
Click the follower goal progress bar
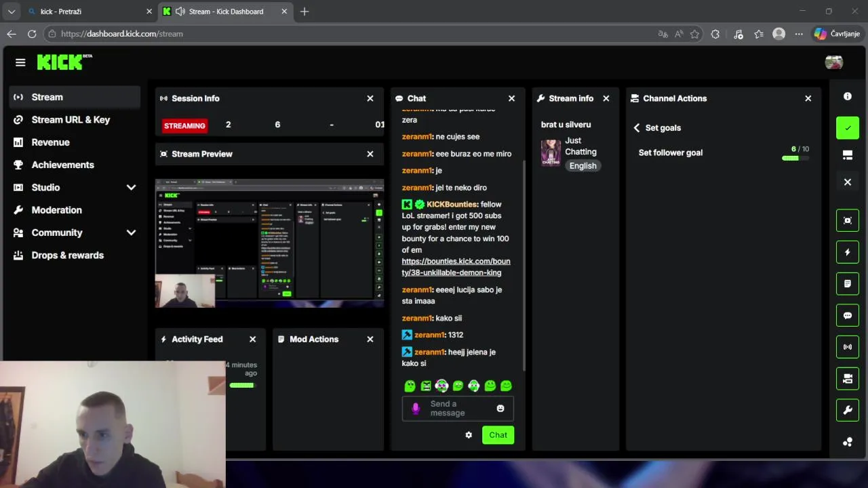pyautogui.click(x=795, y=158)
